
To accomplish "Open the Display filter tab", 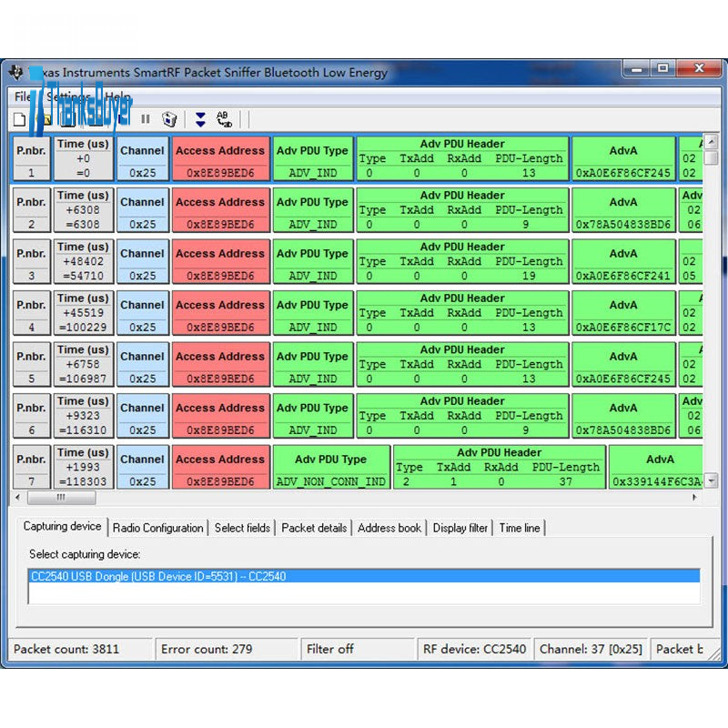I will point(460,528).
